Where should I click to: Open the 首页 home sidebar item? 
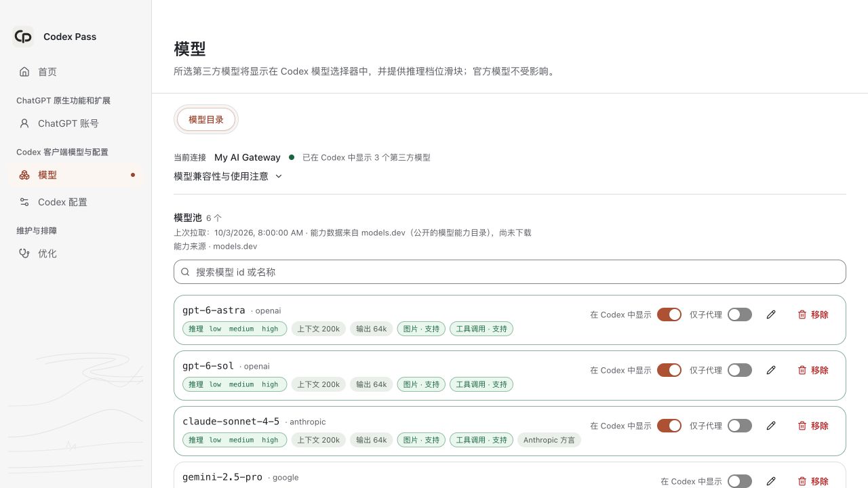click(x=75, y=72)
